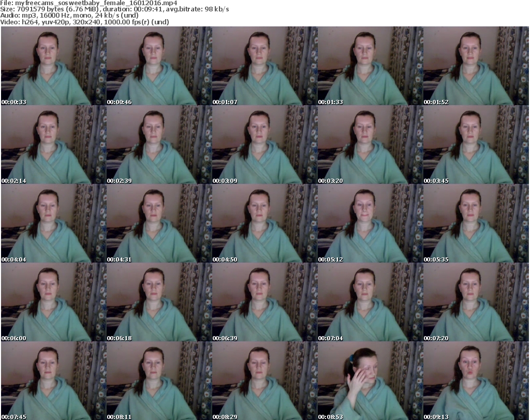The height and width of the screenshot is (420, 530).
Task: Choose the thumbnail stamped 00:07:04
Action: pyautogui.click(x=371, y=302)
